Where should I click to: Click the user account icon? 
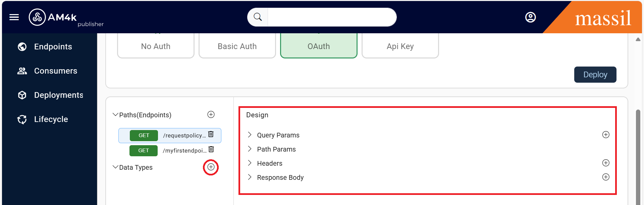click(530, 17)
